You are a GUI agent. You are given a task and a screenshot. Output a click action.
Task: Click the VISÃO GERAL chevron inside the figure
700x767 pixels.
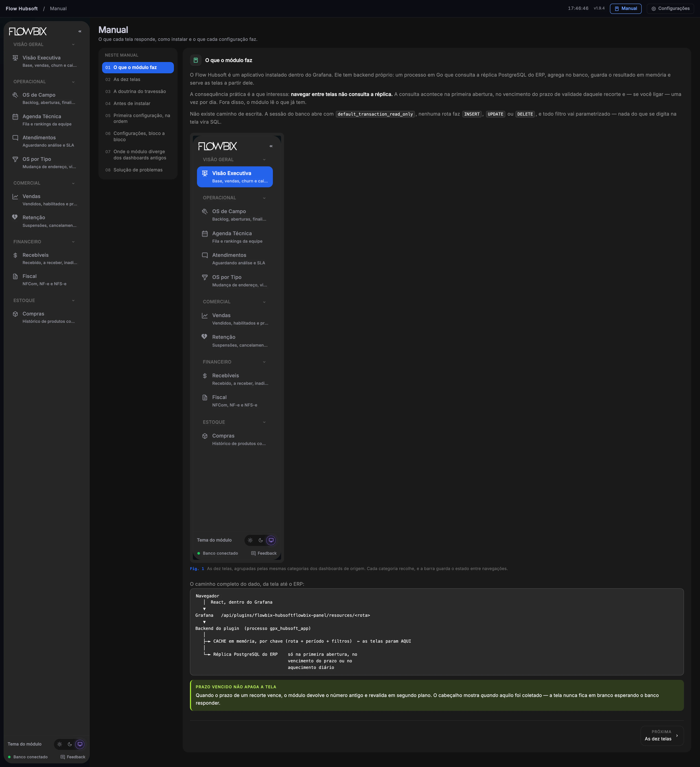coord(264,160)
